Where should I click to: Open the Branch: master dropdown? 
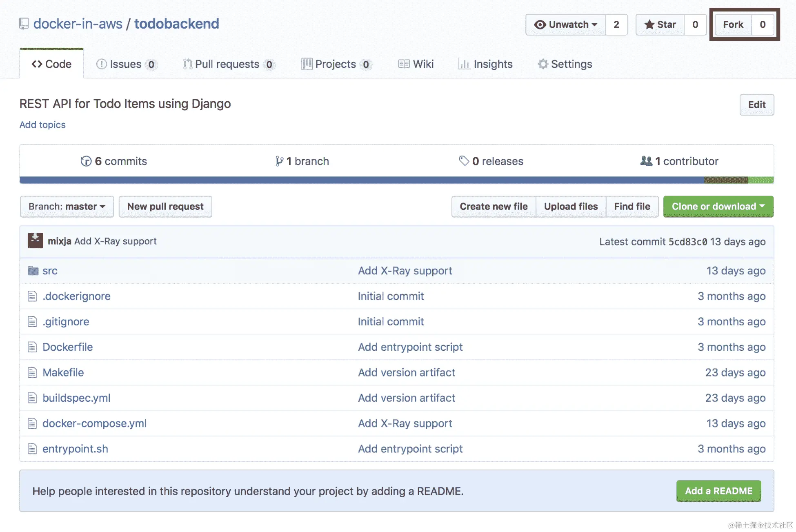click(67, 207)
